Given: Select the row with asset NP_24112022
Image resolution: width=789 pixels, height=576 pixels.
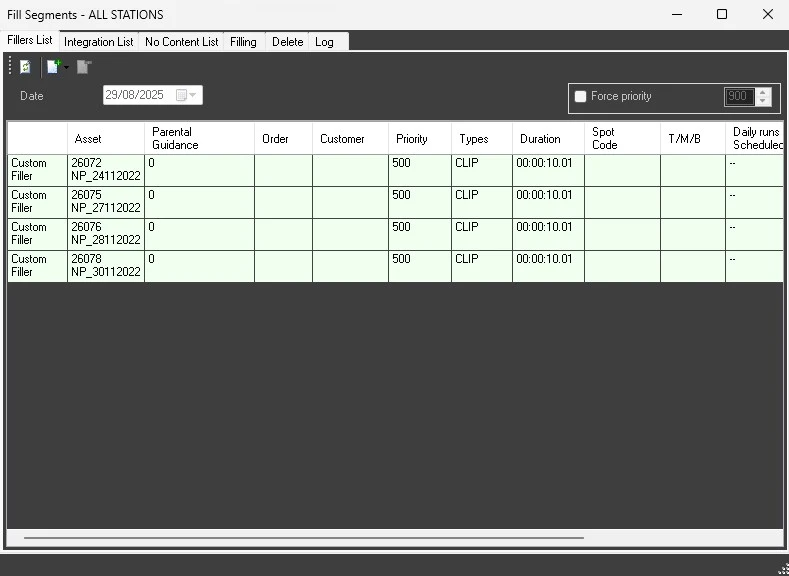Looking at the screenshot, I should click(x=105, y=170).
